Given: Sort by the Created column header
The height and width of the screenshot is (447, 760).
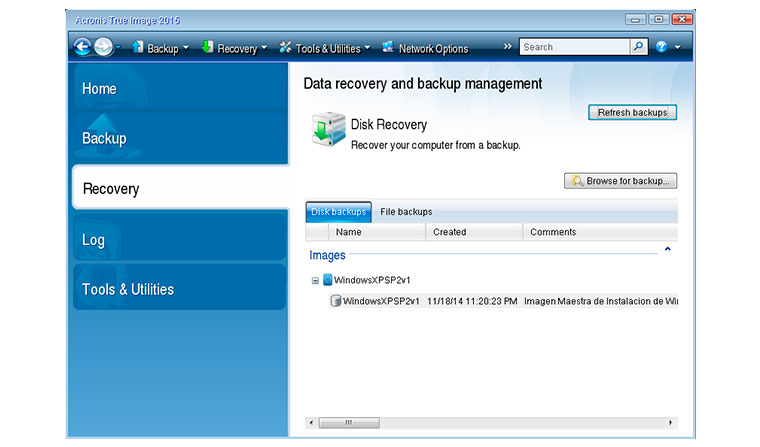Looking at the screenshot, I should pos(474,232).
